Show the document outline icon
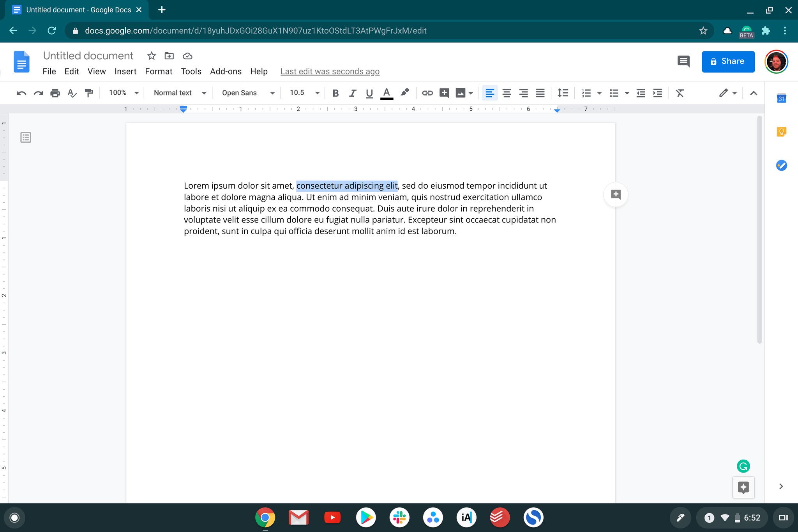The height and width of the screenshot is (532, 798). tap(26, 137)
